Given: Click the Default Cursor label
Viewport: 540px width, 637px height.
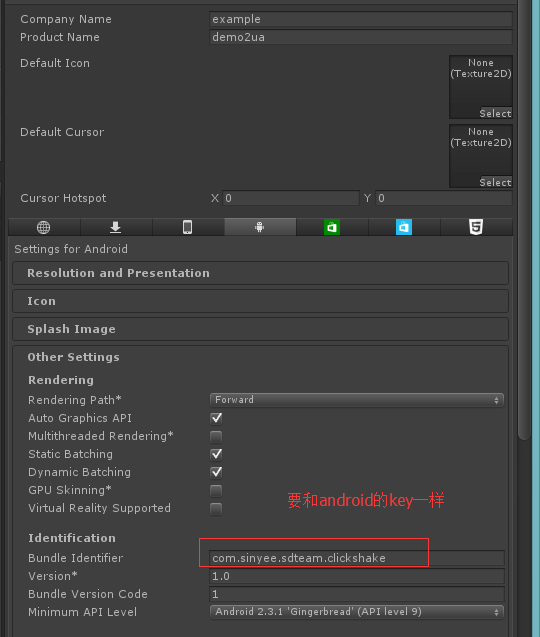Looking at the screenshot, I should [62, 132].
